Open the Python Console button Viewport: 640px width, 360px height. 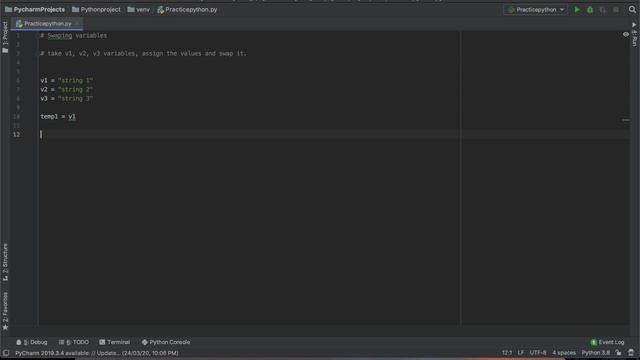tap(166, 342)
